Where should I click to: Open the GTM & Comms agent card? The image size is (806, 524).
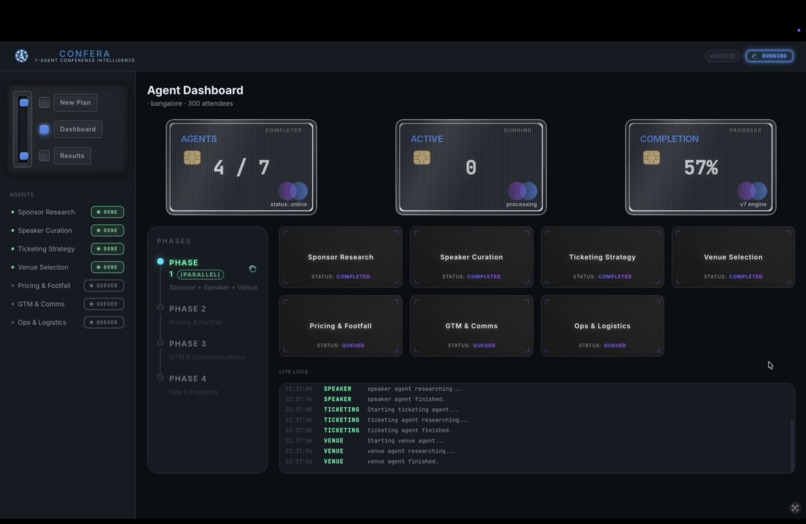(x=471, y=326)
